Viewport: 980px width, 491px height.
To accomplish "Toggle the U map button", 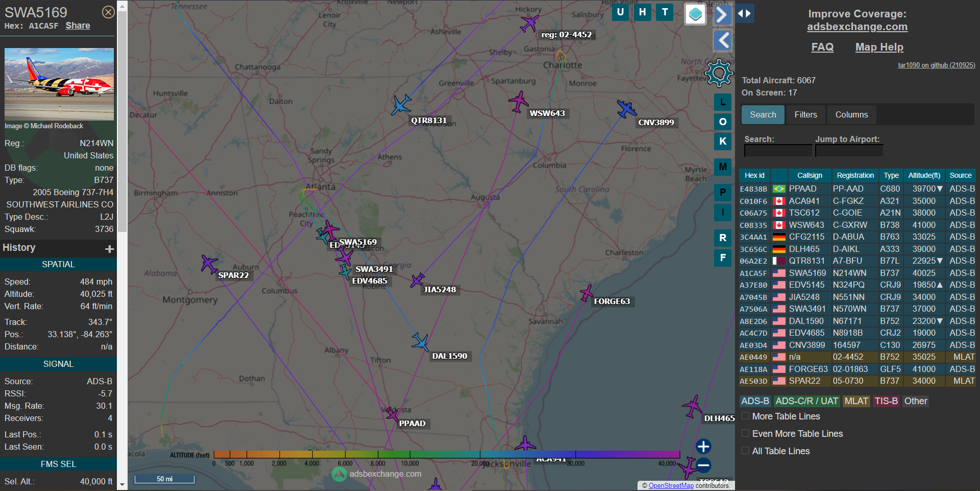I will [x=620, y=12].
